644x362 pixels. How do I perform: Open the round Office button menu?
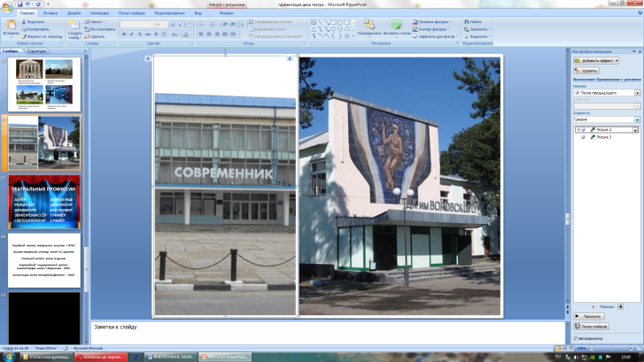pos(9,7)
